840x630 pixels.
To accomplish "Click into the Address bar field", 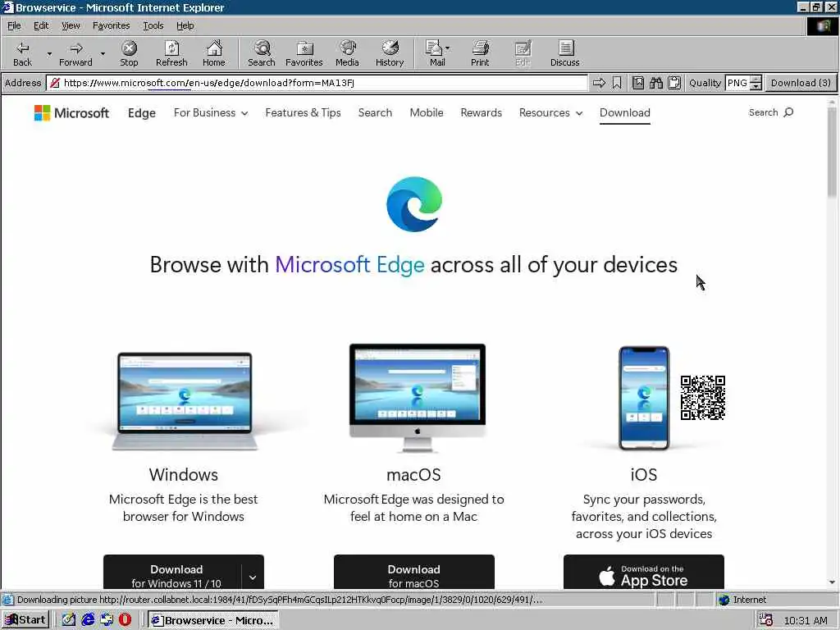I will point(317,83).
